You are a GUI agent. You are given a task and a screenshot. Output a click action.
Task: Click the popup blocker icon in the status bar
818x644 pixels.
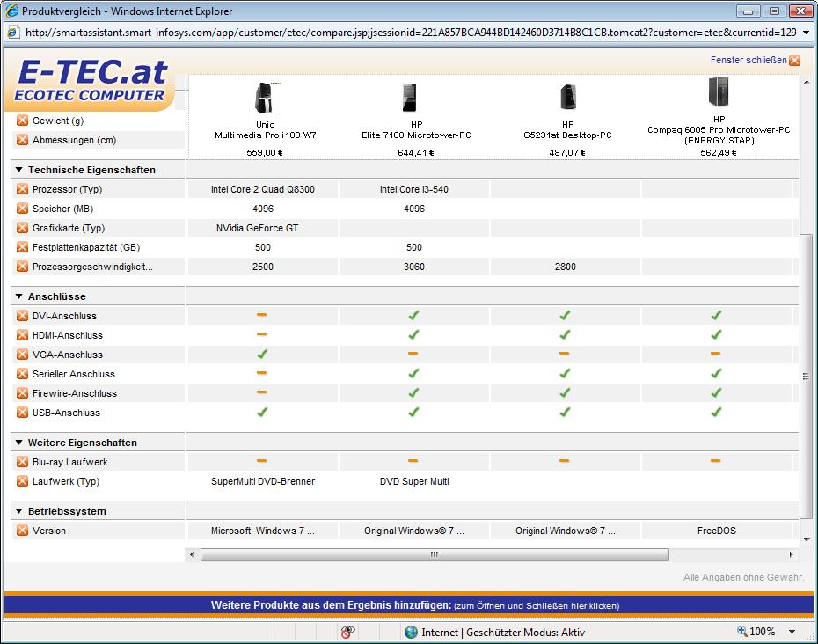pyautogui.click(x=347, y=632)
